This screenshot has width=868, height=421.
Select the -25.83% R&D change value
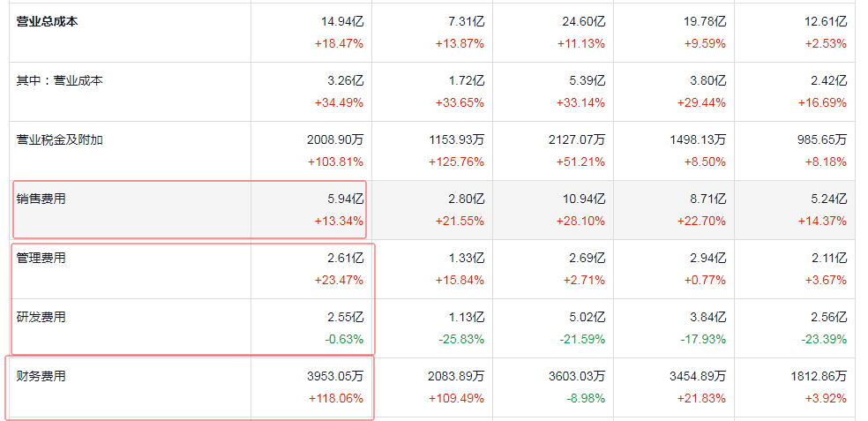pyautogui.click(x=461, y=339)
